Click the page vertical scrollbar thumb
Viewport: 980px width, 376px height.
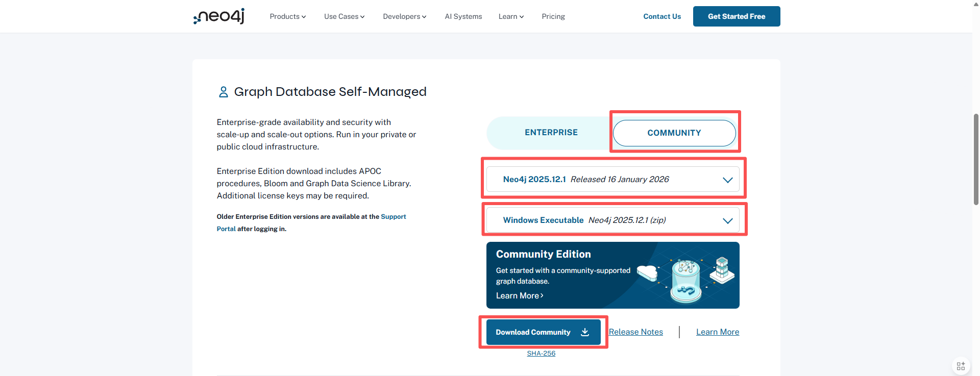click(x=976, y=159)
